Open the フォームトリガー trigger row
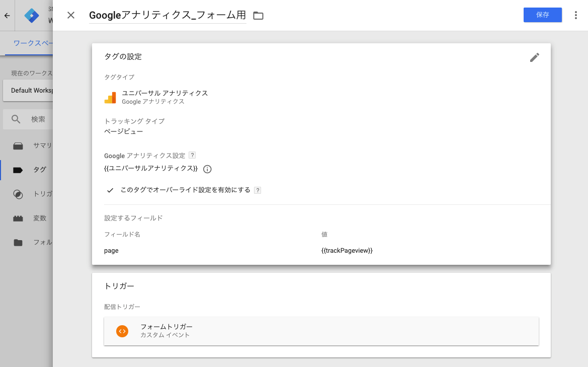 pyautogui.click(x=321, y=331)
